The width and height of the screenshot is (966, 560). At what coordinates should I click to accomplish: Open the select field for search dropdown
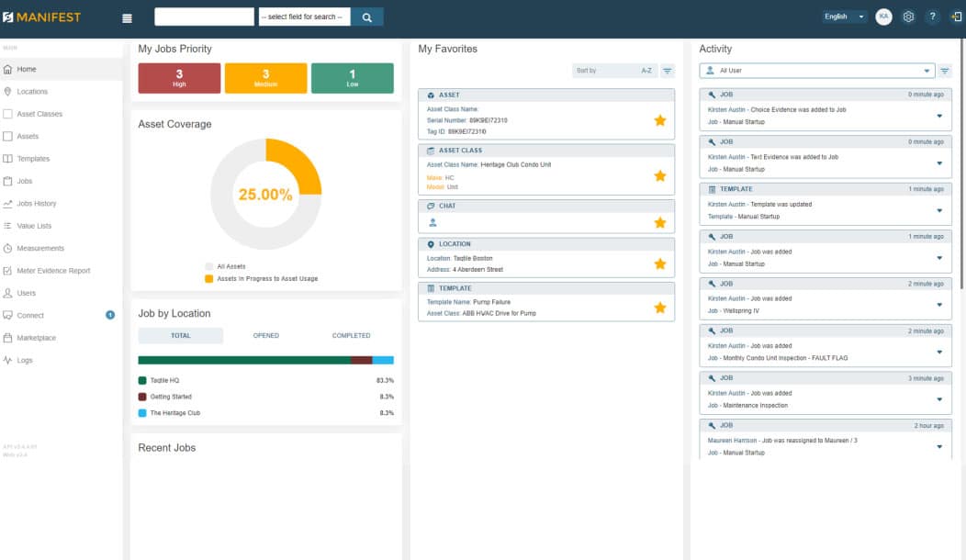coord(304,17)
